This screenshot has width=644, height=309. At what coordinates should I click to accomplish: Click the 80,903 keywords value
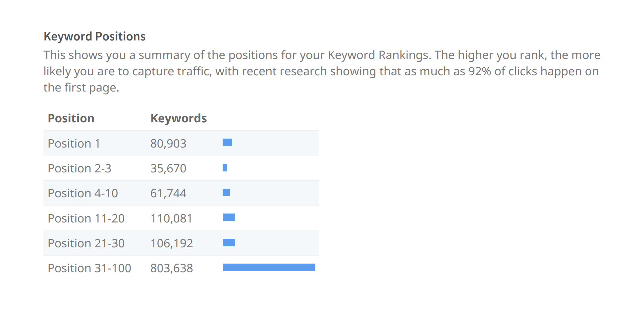click(168, 144)
